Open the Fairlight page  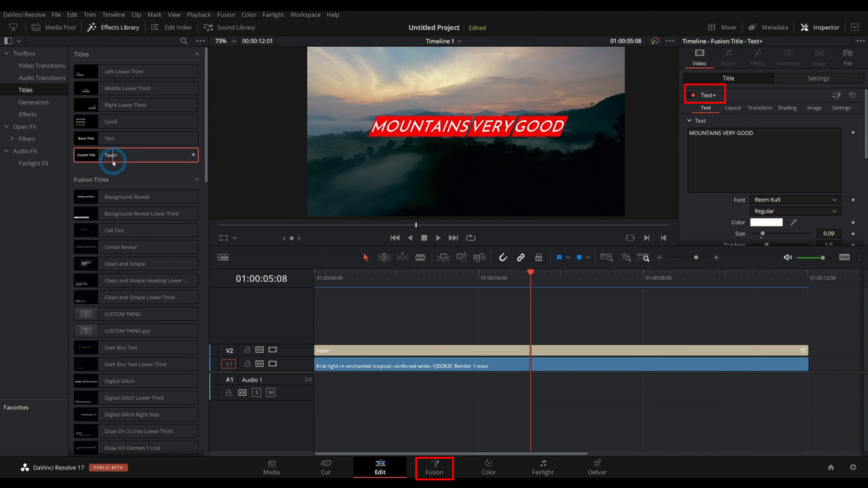[x=542, y=468]
